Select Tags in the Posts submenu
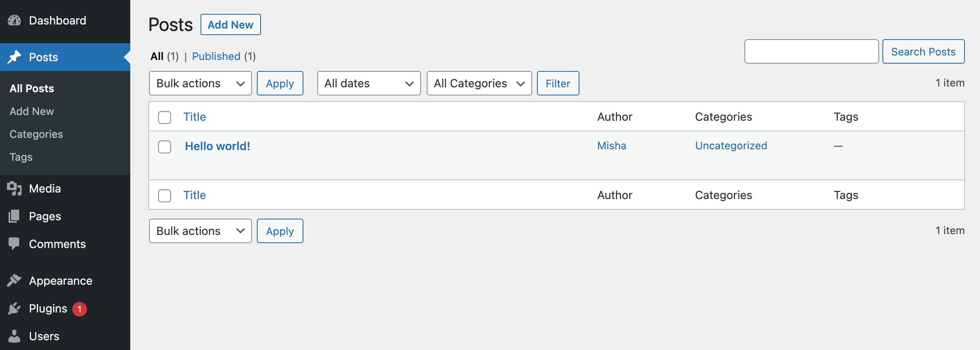Viewport: 980px width, 350px height. pos(21,157)
